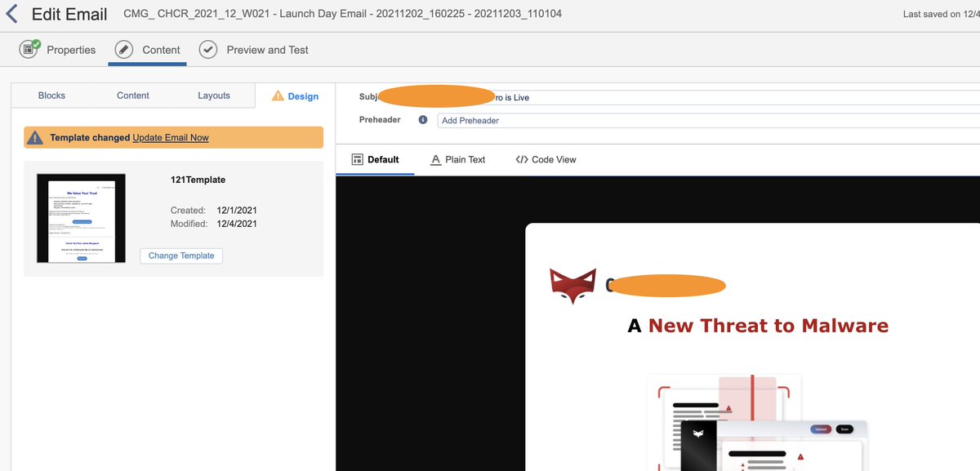Open the Code View tab
Image resolution: width=980 pixels, height=471 pixels.
[546, 159]
